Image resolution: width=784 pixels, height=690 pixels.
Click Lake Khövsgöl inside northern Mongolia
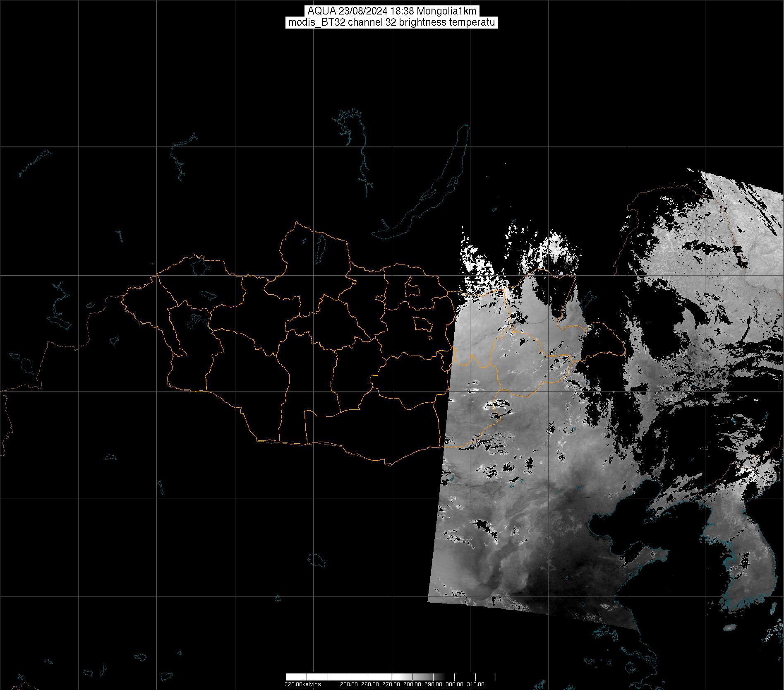pyautogui.click(x=320, y=247)
